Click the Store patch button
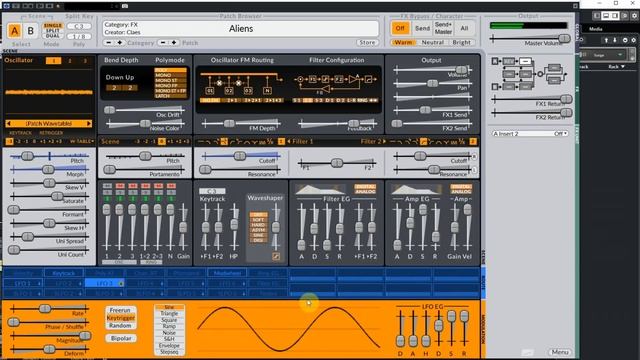The width and height of the screenshot is (640, 360). point(367,42)
